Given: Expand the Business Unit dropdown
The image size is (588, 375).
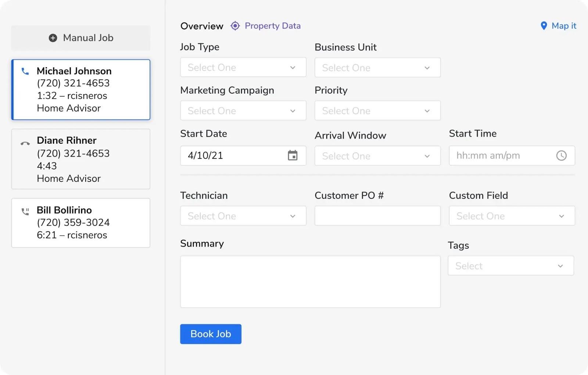Looking at the screenshot, I should click(x=377, y=68).
